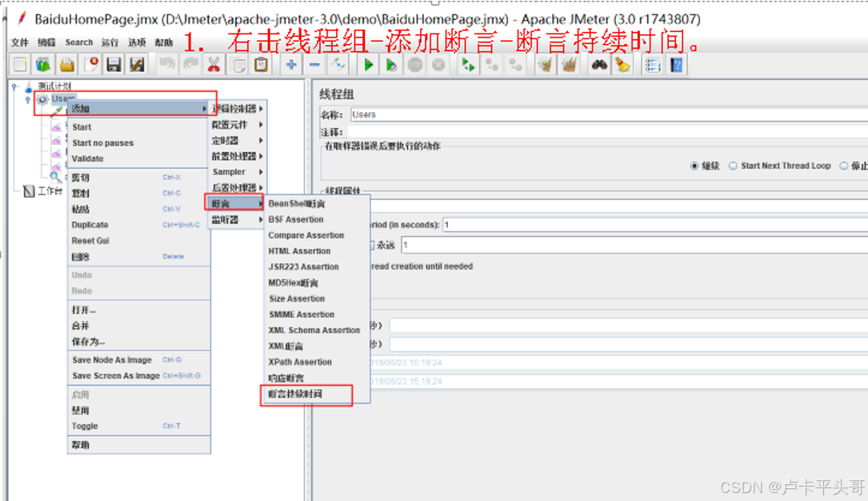Screen dimensions: 868x501
Task: Click the toolbar Toggle icon beside the minus icon
Action: click(338, 65)
